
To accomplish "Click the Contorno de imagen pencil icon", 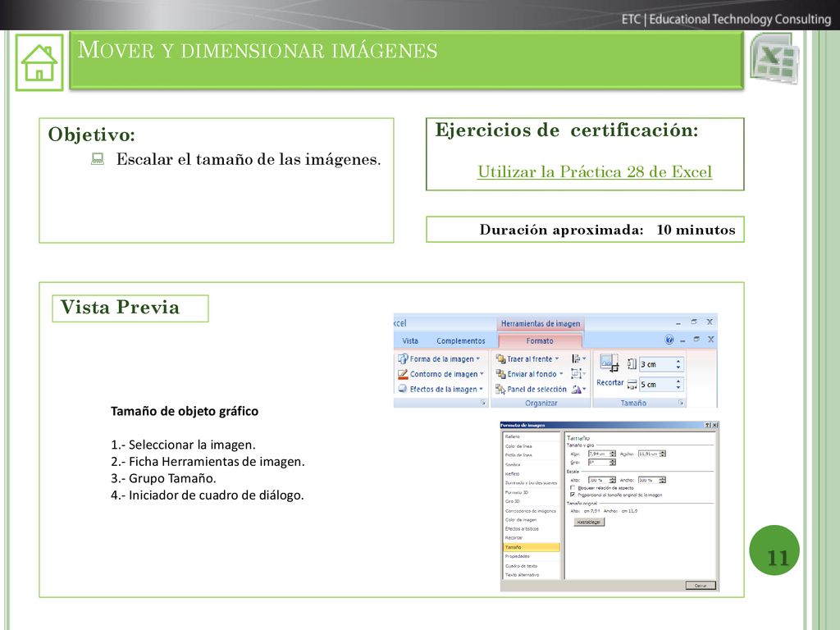I will (x=403, y=374).
